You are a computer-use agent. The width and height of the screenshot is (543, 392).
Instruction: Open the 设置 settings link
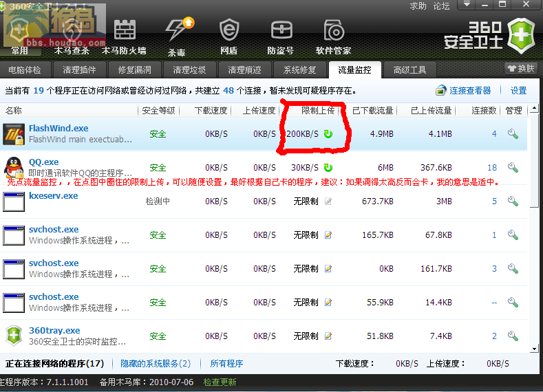tap(518, 91)
